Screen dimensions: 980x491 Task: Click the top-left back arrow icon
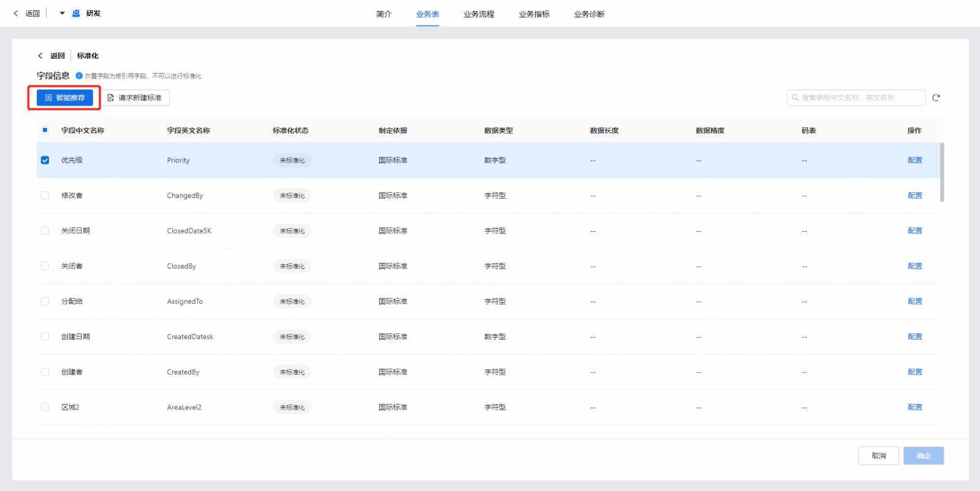click(16, 13)
